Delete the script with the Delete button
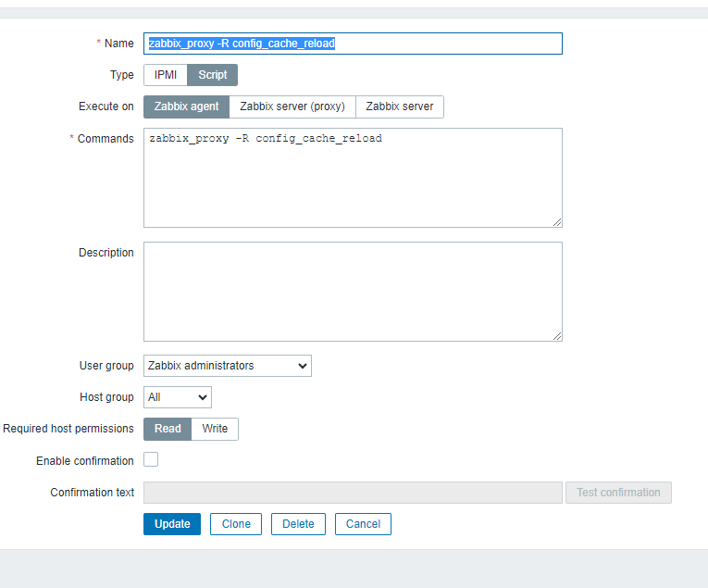 (298, 524)
